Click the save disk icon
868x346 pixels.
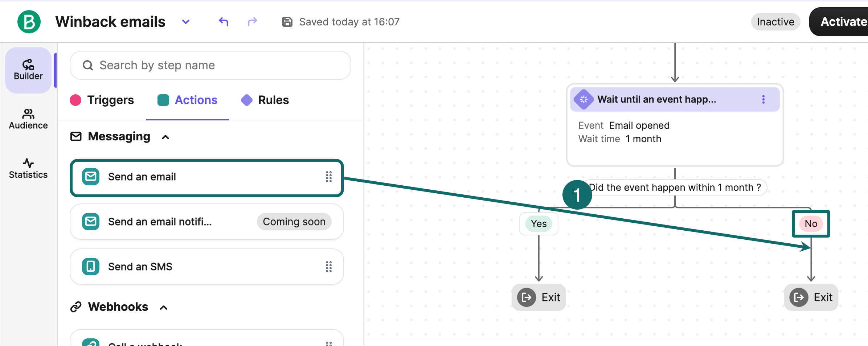(287, 22)
